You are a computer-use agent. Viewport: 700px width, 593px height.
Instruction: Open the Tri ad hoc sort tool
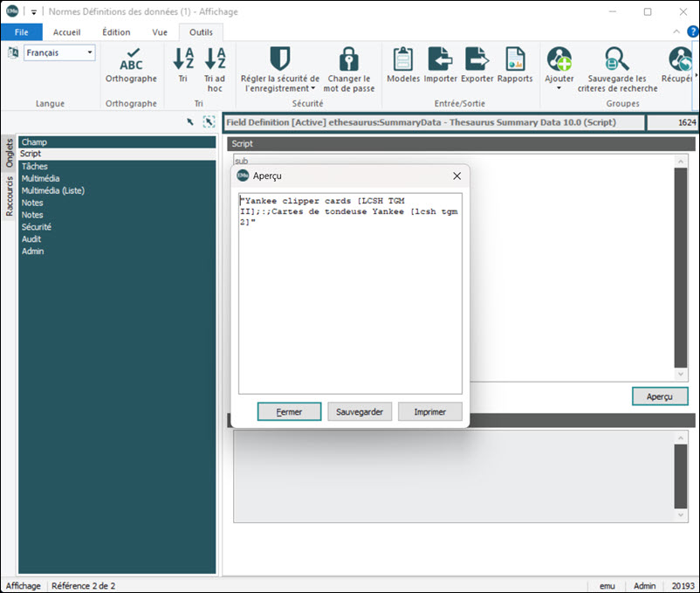215,69
